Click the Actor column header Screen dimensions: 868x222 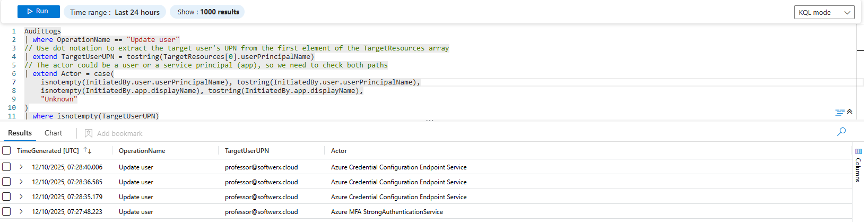338,151
